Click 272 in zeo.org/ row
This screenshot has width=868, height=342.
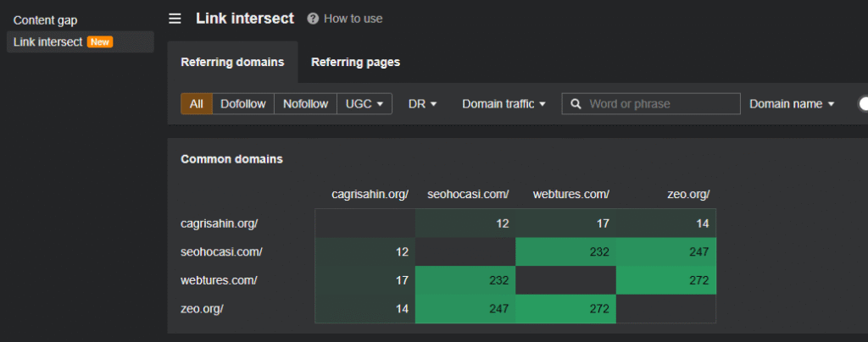click(x=565, y=309)
